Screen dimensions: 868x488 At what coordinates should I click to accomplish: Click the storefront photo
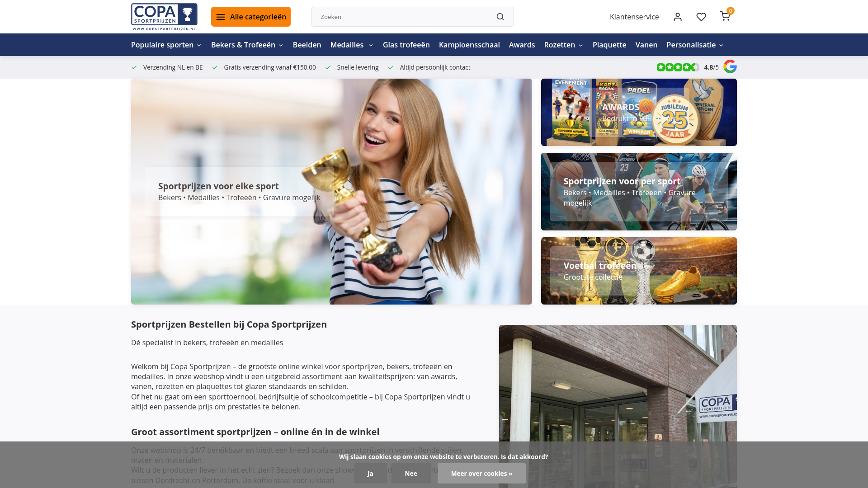(x=618, y=406)
